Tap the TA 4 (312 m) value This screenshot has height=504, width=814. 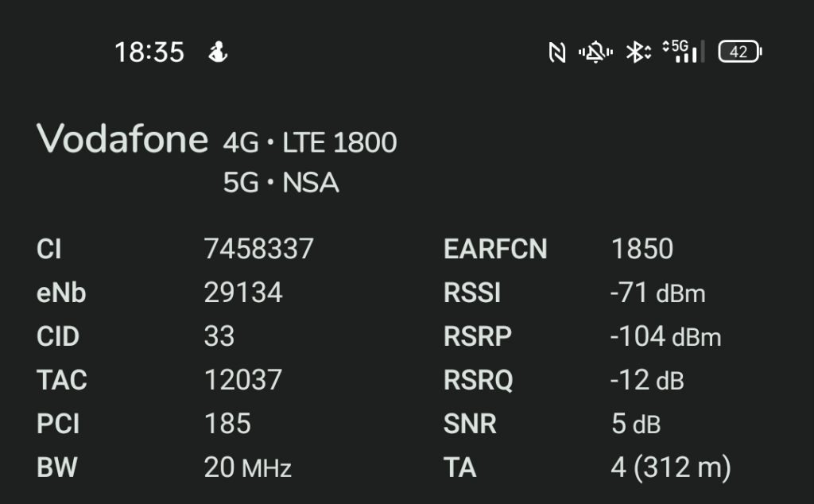(x=671, y=467)
